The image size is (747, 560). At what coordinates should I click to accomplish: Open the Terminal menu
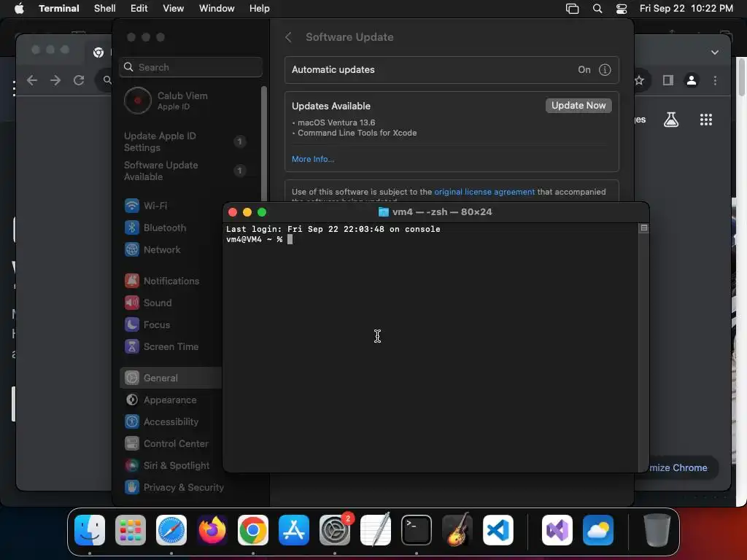point(59,9)
